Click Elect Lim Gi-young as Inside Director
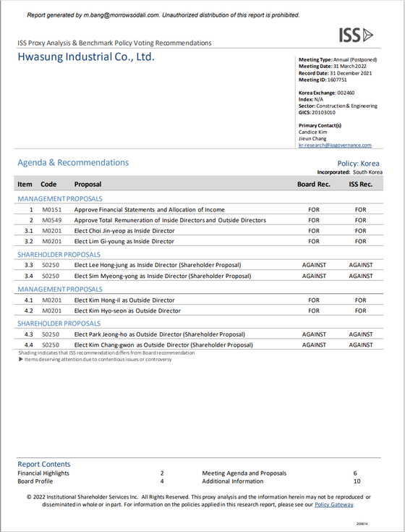The height and width of the screenshot is (532, 405). click(x=124, y=241)
